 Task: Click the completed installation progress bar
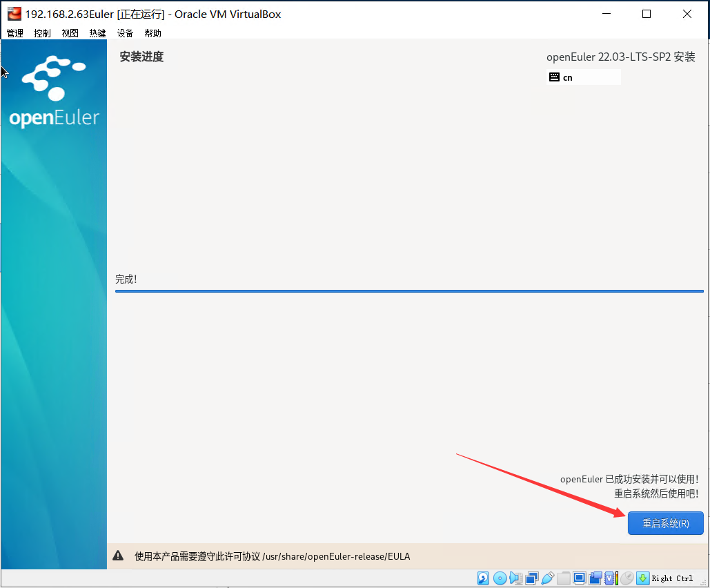coord(409,291)
